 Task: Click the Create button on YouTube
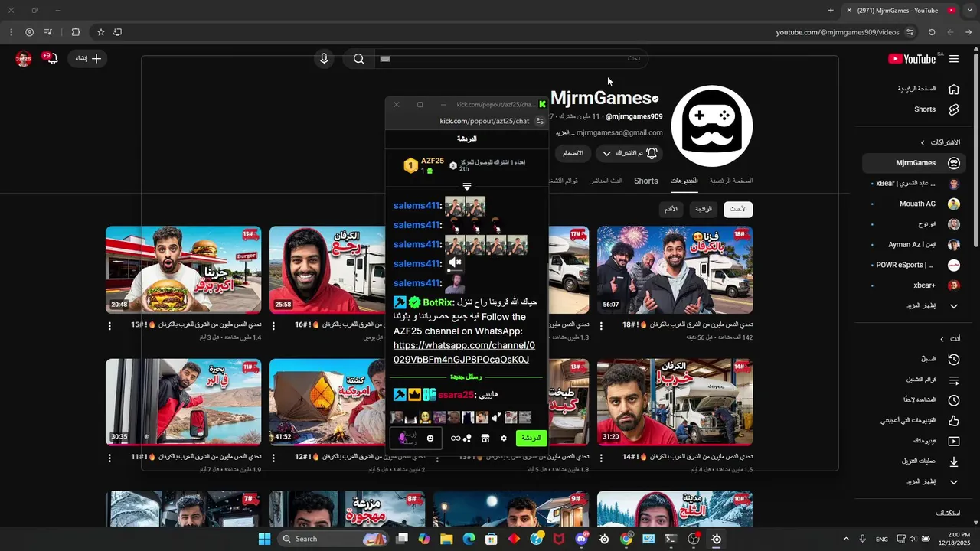[88, 59]
